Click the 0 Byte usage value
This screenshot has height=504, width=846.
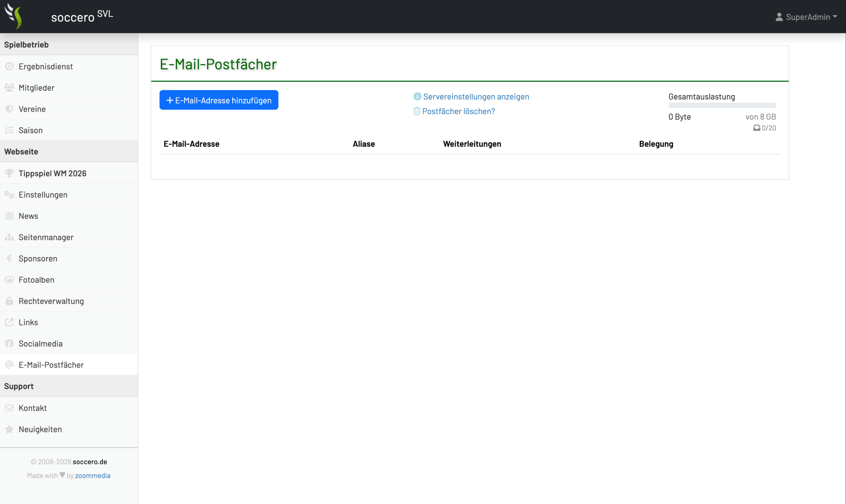[x=679, y=117]
